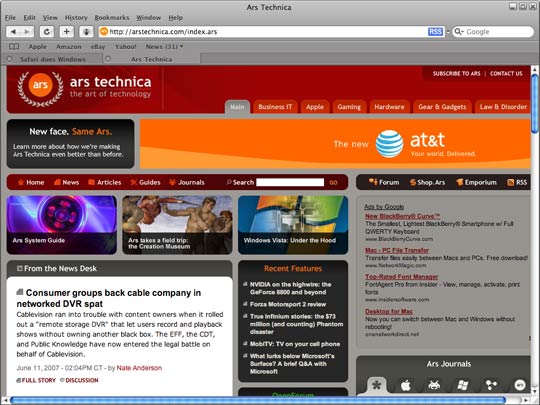Image resolution: width=540 pixels, height=405 pixels.
Task: Expand the News (31) bookmarks folder
Action: [x=164, y=46]
